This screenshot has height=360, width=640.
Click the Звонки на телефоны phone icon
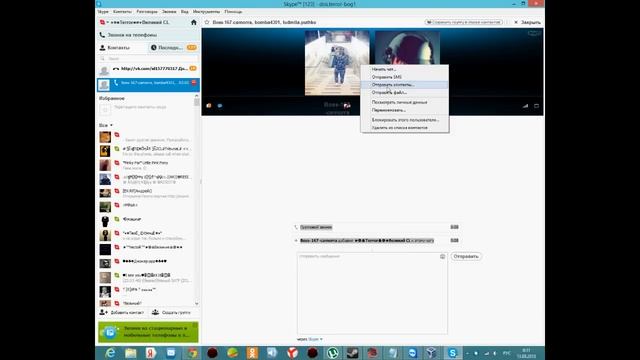102,35
